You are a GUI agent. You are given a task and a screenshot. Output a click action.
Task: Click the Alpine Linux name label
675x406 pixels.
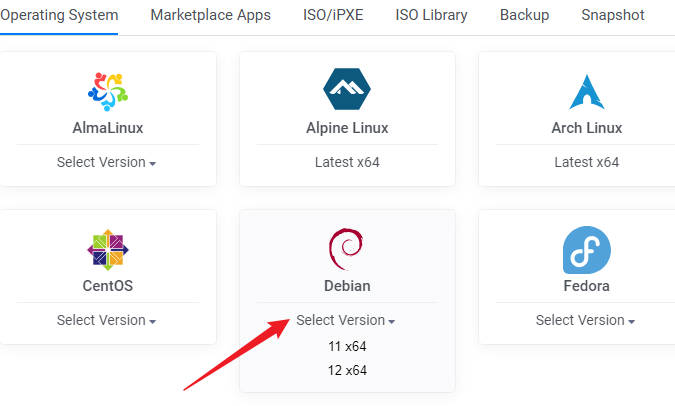[347, 128]
